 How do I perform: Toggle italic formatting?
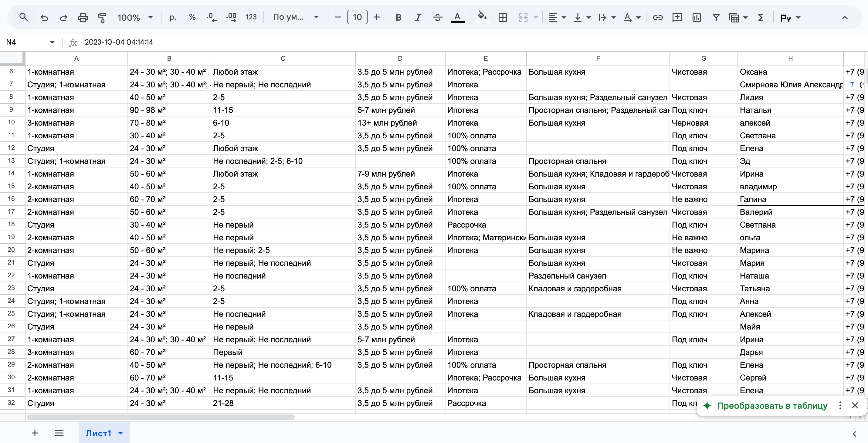pos(418,17)
